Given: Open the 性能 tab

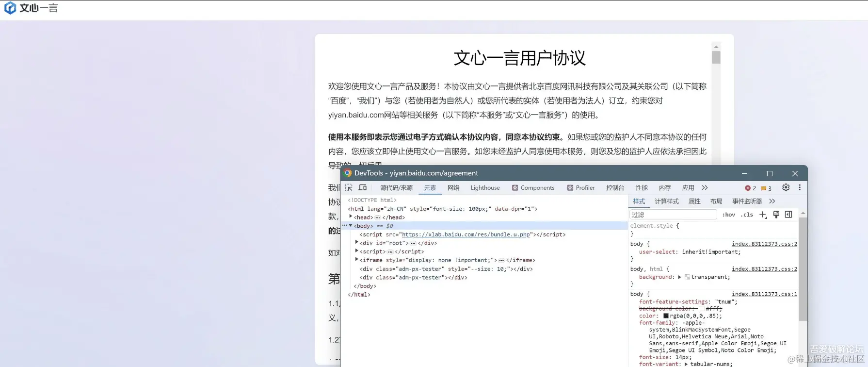Looking at the screenshot, I should click(642, 188).
